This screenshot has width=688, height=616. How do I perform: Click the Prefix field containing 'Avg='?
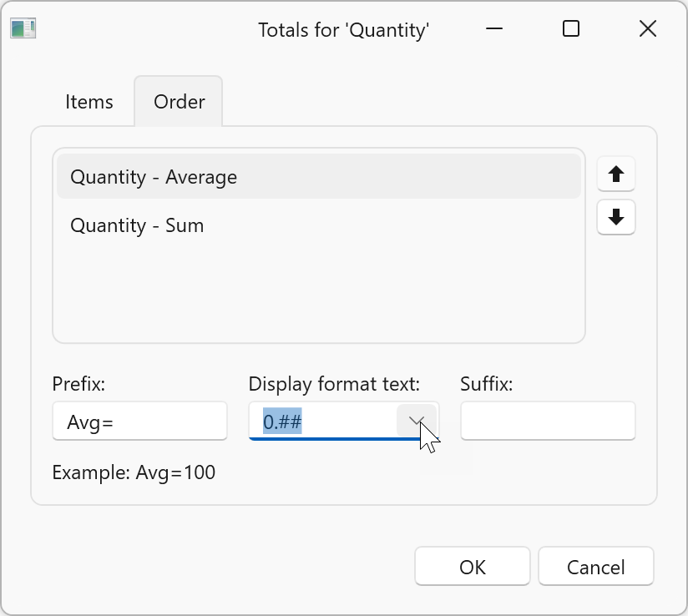139,422
